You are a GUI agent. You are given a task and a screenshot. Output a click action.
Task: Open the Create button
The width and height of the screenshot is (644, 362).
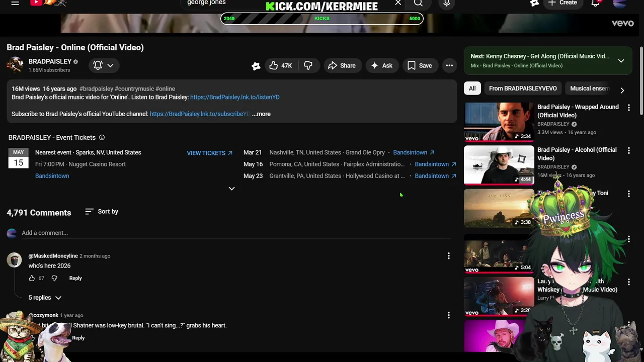pos(562,3)
